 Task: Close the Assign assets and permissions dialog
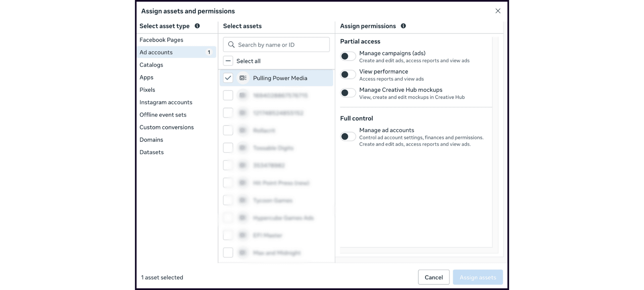click(498, 11)
